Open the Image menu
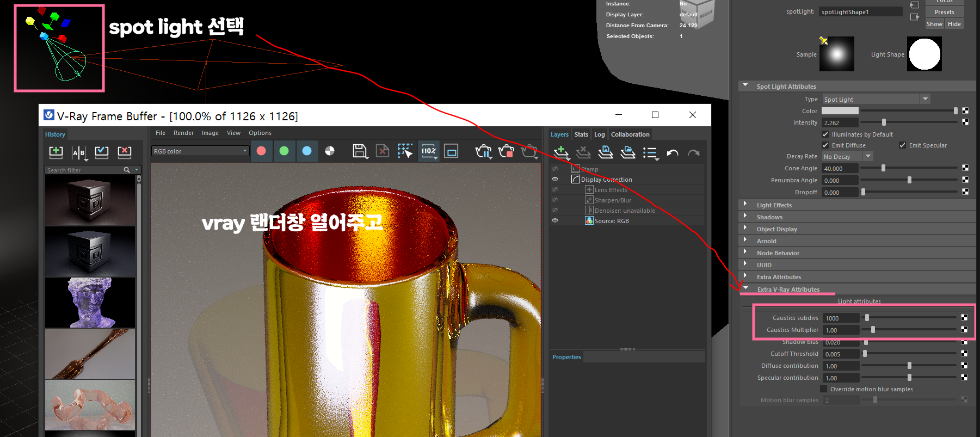 210,133
